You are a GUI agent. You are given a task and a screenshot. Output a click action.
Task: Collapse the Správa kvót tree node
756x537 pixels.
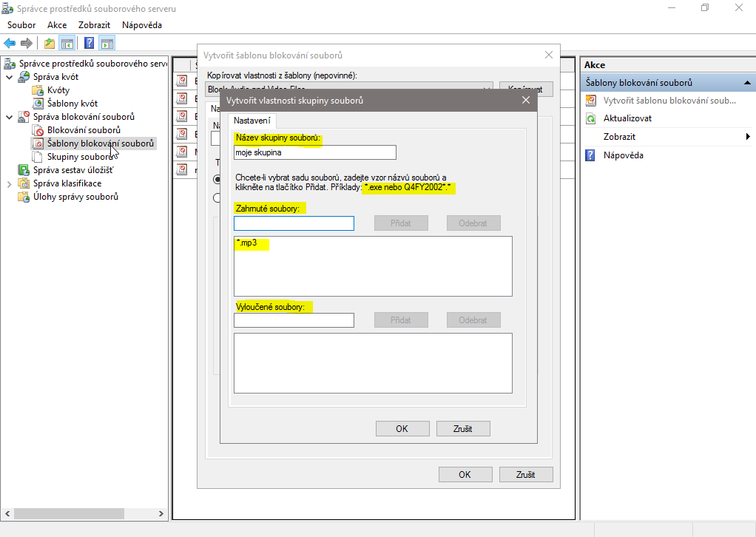[x=9, y=77]
